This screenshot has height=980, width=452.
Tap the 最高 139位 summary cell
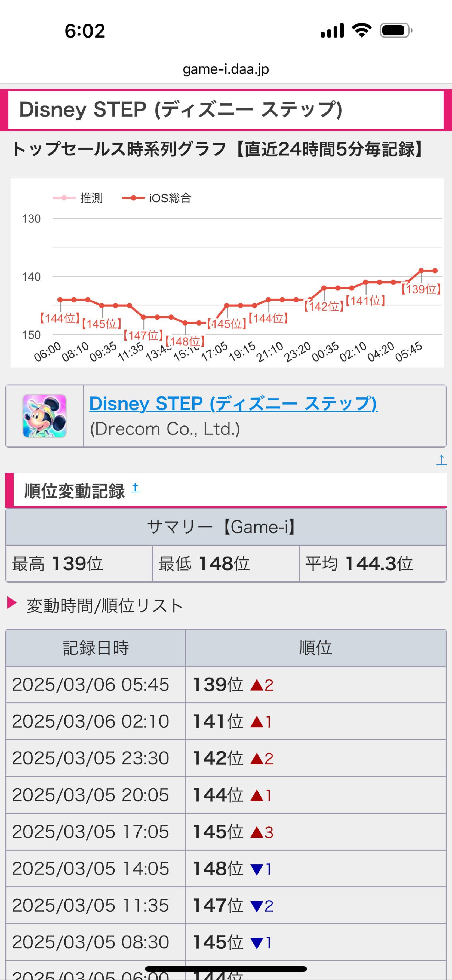(79, 563)
